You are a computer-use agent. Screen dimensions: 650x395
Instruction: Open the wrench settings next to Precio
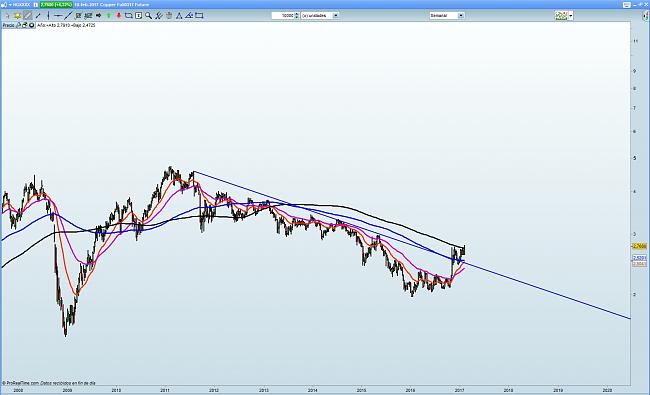(x=18, y=25)
